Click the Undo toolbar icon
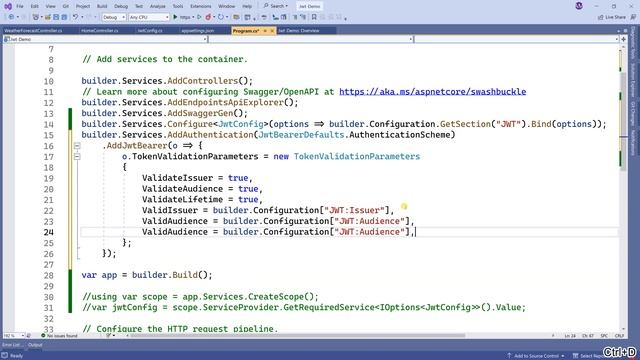Image resolution: width=640 pixels, height=360 pixels. click(x=76, y=17)
